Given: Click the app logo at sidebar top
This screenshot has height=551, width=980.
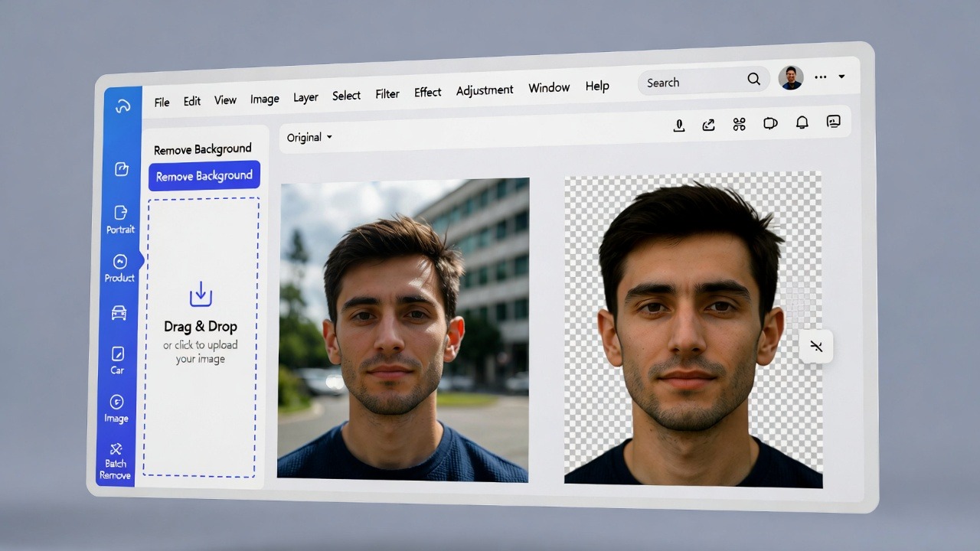Looking at the screenshot, I should click(x=122, y=106).
